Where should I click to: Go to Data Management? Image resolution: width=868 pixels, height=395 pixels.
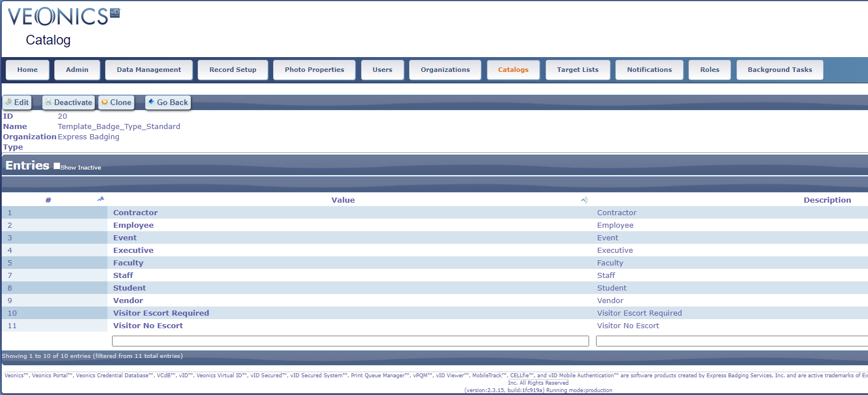pos(149,70)
